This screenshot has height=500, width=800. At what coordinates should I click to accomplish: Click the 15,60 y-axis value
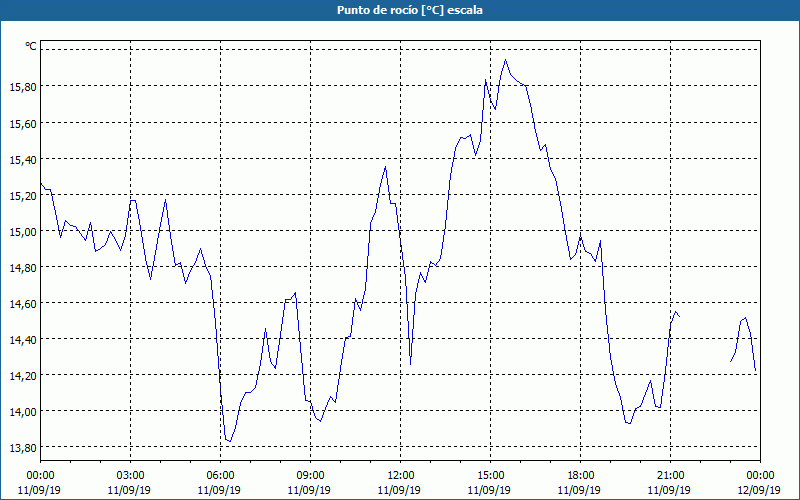[x=23, y=123]
